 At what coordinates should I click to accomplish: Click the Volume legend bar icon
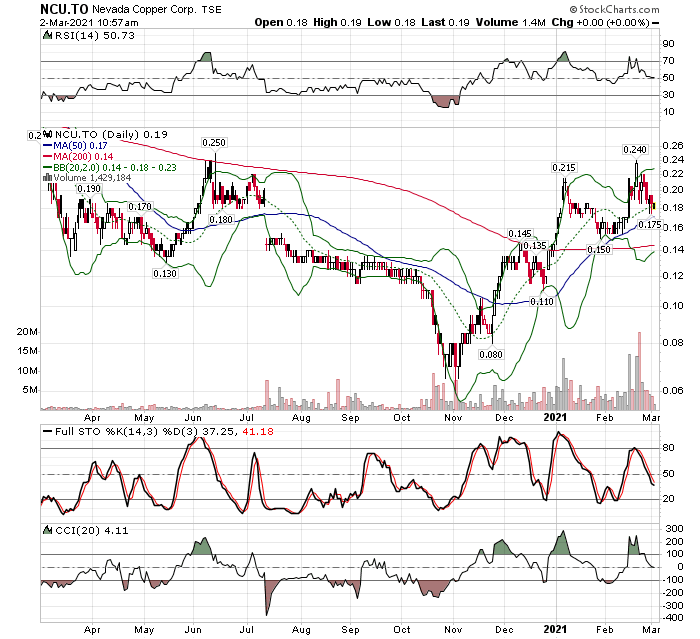(x=47, y=178)
